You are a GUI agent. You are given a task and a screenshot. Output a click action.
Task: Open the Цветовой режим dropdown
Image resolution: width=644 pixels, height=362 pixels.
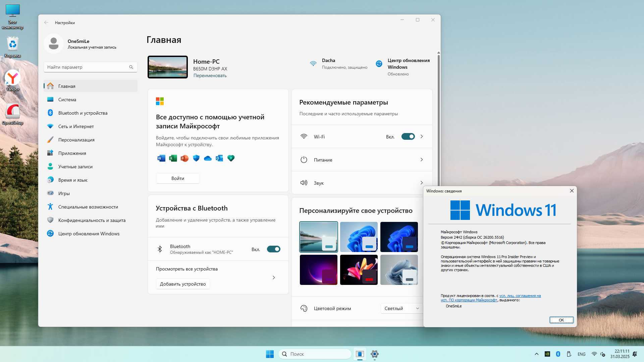pos(401,308)
